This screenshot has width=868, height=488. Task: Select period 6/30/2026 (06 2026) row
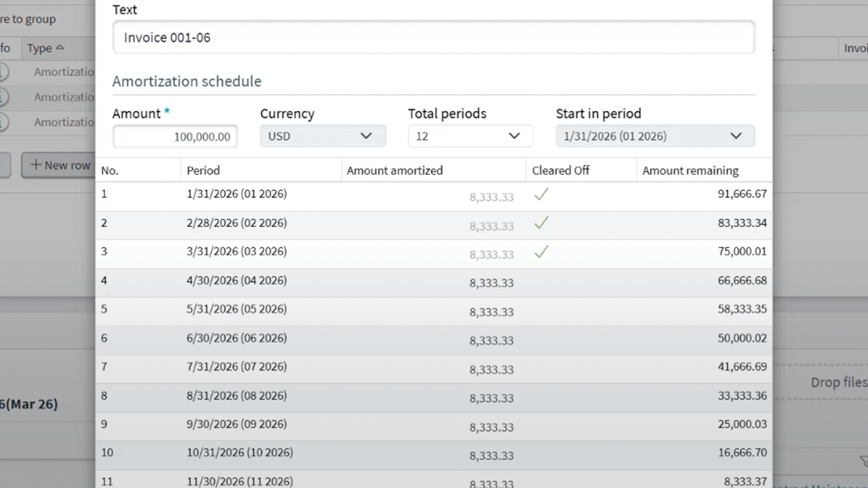tap(433, 340)
